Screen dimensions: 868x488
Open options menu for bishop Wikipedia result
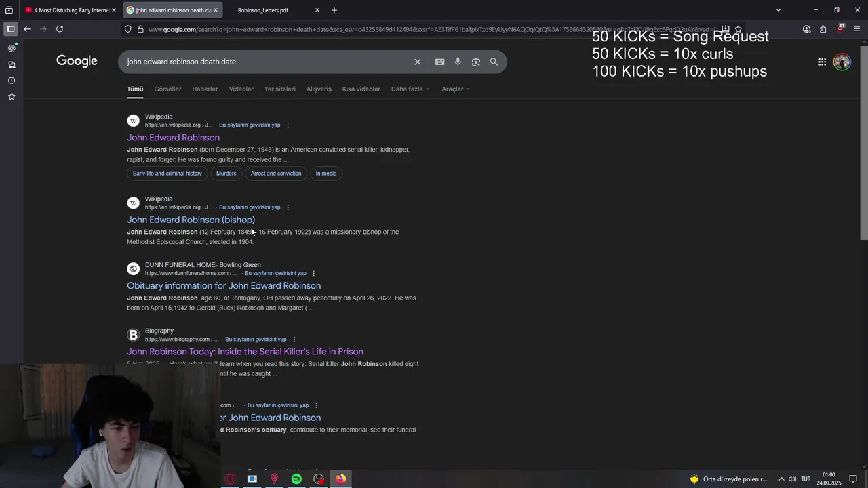pos(288,207)
